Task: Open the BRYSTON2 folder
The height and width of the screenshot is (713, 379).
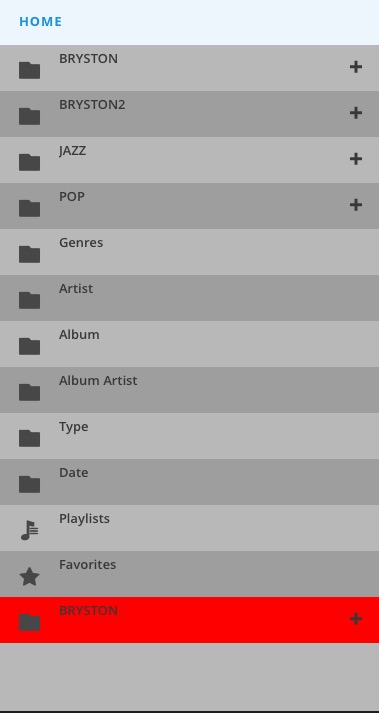Action: click(189, 114)
